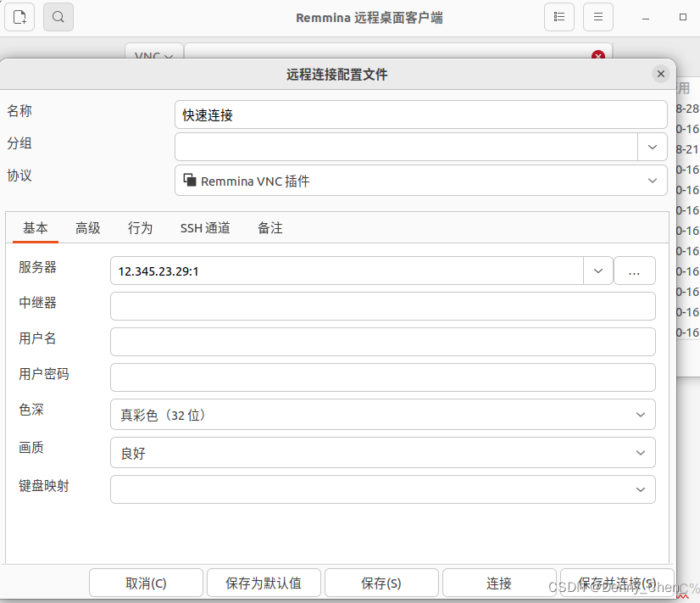Expand the group (分组) dropdown arrow
This screenshot has width=700, height=603.
click(652, 147)
